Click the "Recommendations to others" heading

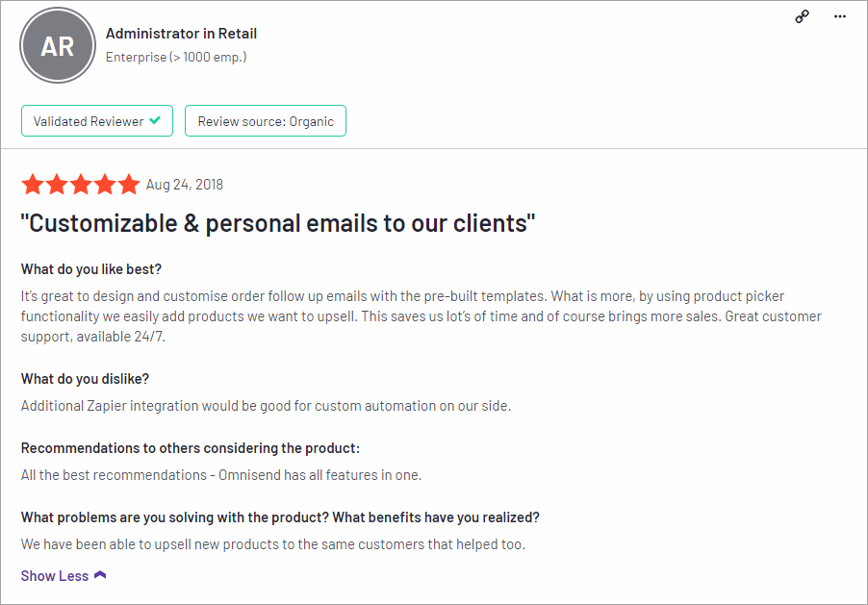click(191, 448)
